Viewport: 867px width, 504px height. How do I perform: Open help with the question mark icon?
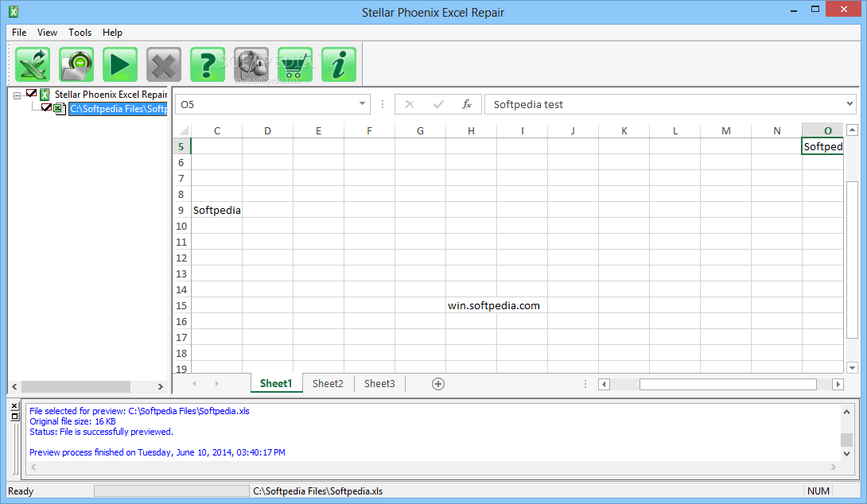pos(208,64)
